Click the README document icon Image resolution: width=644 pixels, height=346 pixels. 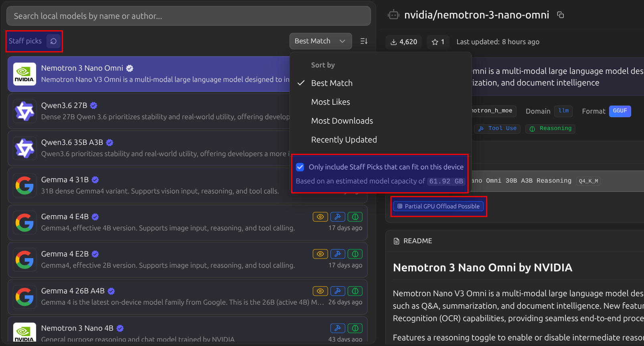(x=397, y=241)
